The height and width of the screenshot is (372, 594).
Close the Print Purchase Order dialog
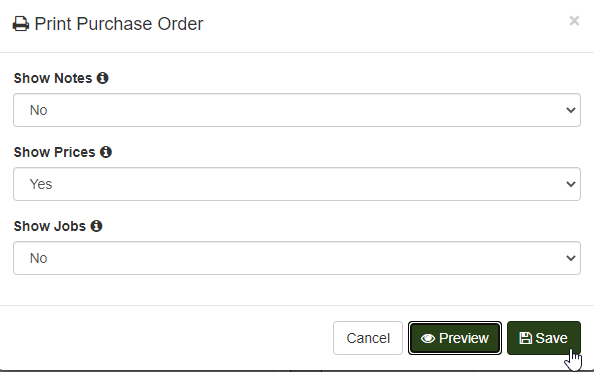[x=574, y=21]
